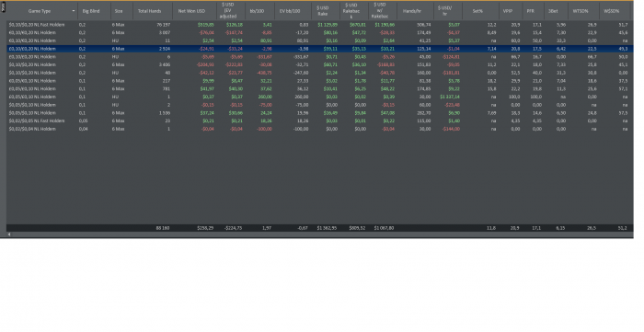Image resolution: width=644 pixels, height=332 pixels.
Task: Sort by the 3Bet column header
Action: (x=553, y=11)
